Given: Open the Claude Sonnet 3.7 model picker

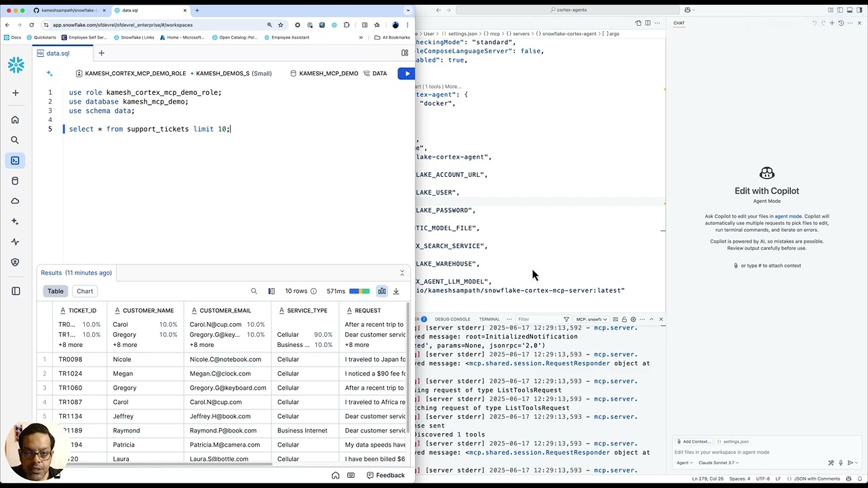Looking at the screenshot, I should coord(718,463).
